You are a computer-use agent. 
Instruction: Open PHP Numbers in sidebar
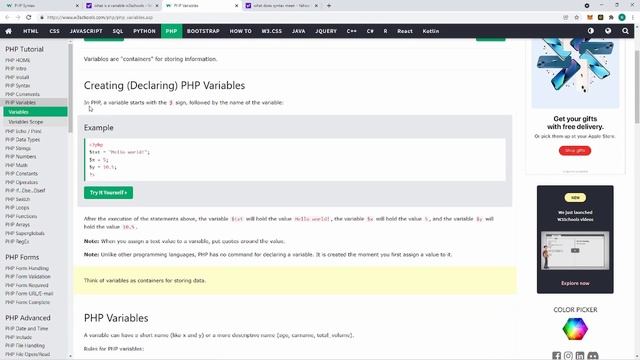pyautogui.click(x=20, y=156)
